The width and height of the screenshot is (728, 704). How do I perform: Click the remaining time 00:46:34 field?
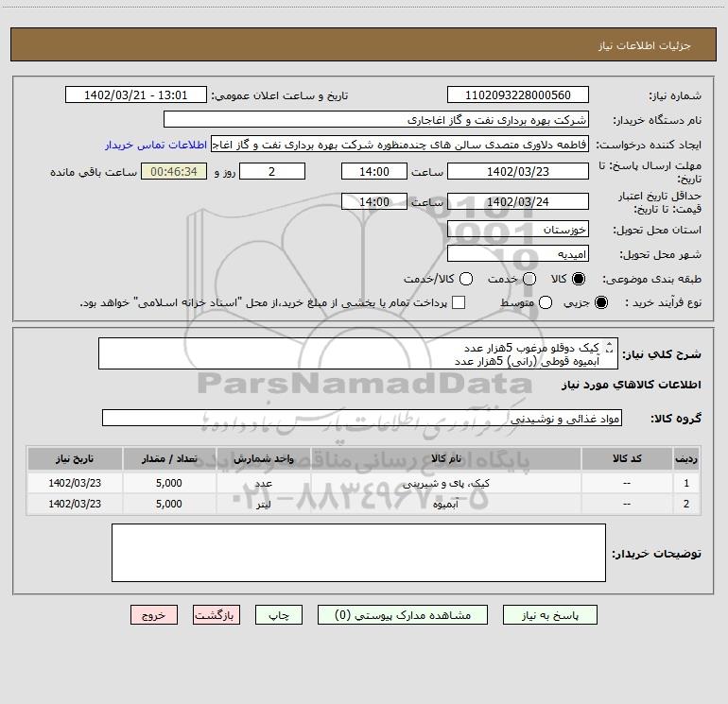[x=174, y=171]
